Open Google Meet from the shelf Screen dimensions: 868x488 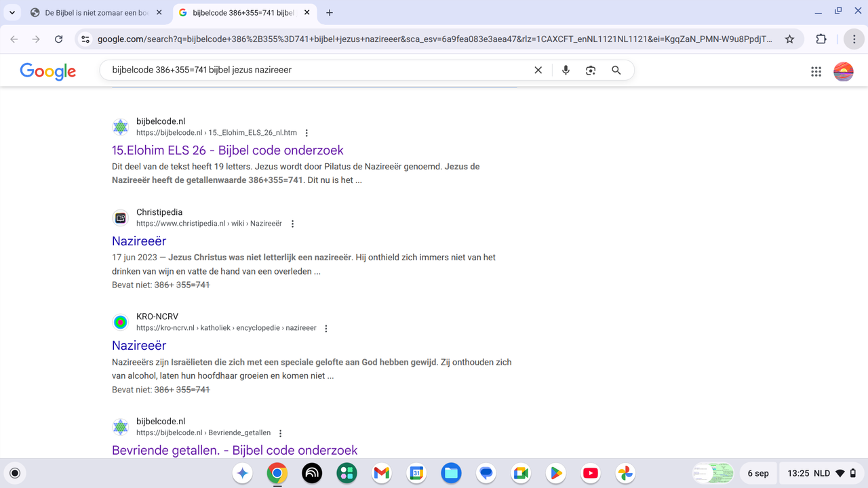pos(521,473)
